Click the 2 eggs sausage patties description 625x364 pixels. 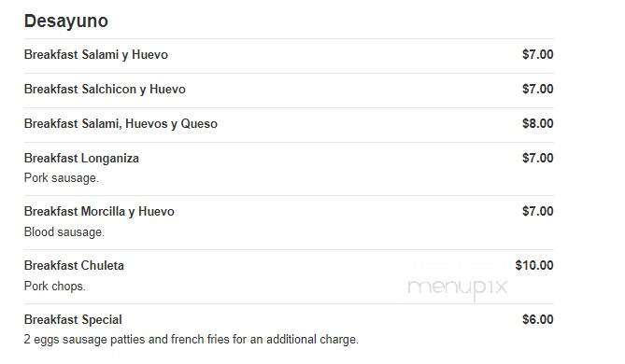point(191,340)
